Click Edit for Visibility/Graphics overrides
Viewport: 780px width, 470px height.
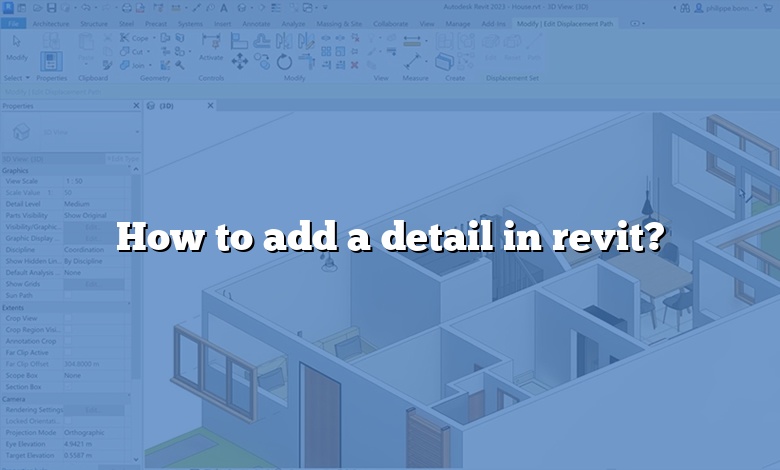point(94,227)
